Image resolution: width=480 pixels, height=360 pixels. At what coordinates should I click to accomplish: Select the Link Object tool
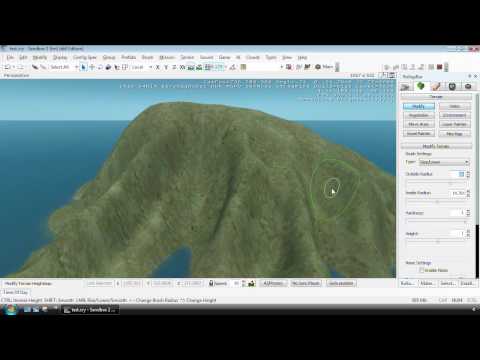[35, 67]
